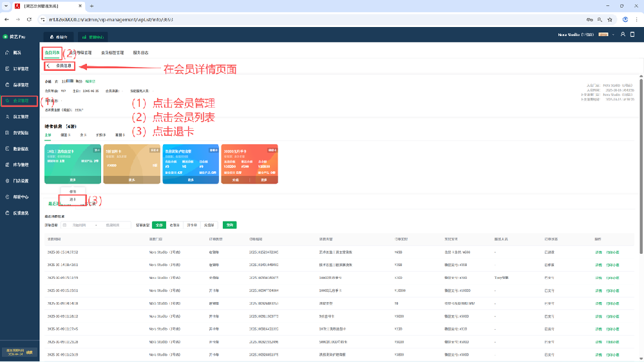The width and height of the screenshot is (644, 362).
Task: Expand 更多 on the blue package card
Action: point(191,180)
